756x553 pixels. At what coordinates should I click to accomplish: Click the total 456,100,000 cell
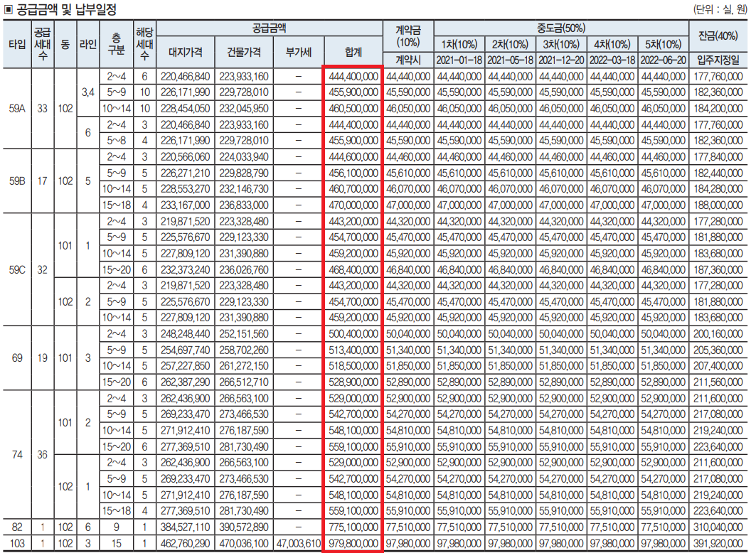point(353,173)
